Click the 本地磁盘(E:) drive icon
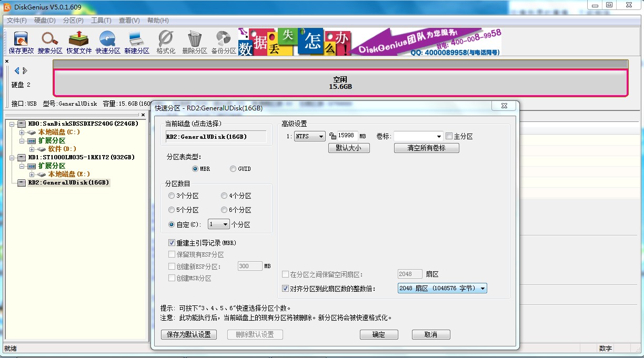 pos(42,174)
